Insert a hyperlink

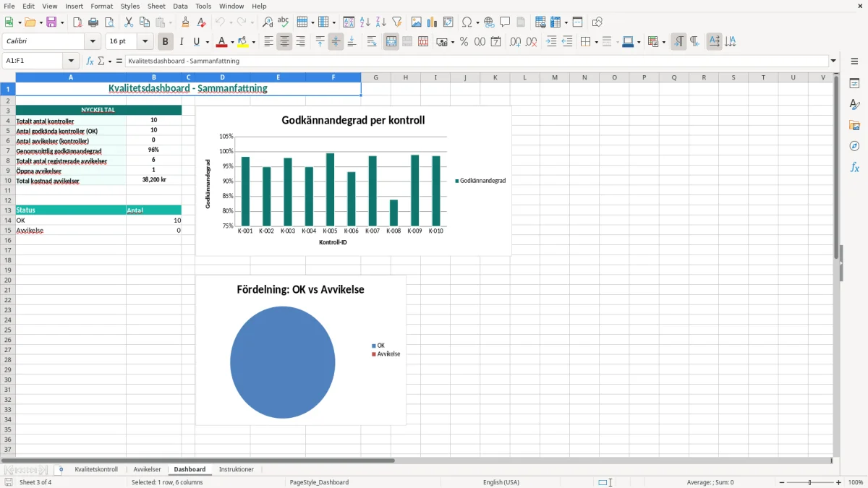pos(489,22)
